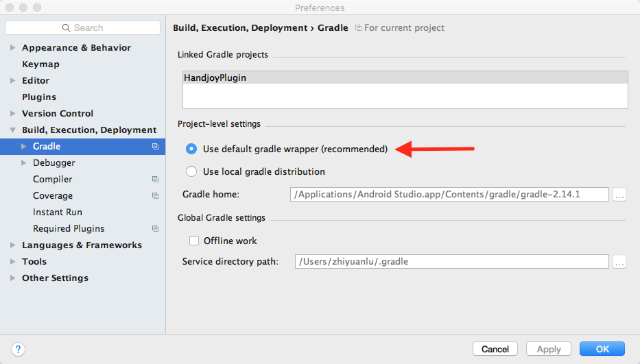Browse for Service directory path
Viewport: 640px width, 364px height.
pyautogui.click(x=619, y=262)
